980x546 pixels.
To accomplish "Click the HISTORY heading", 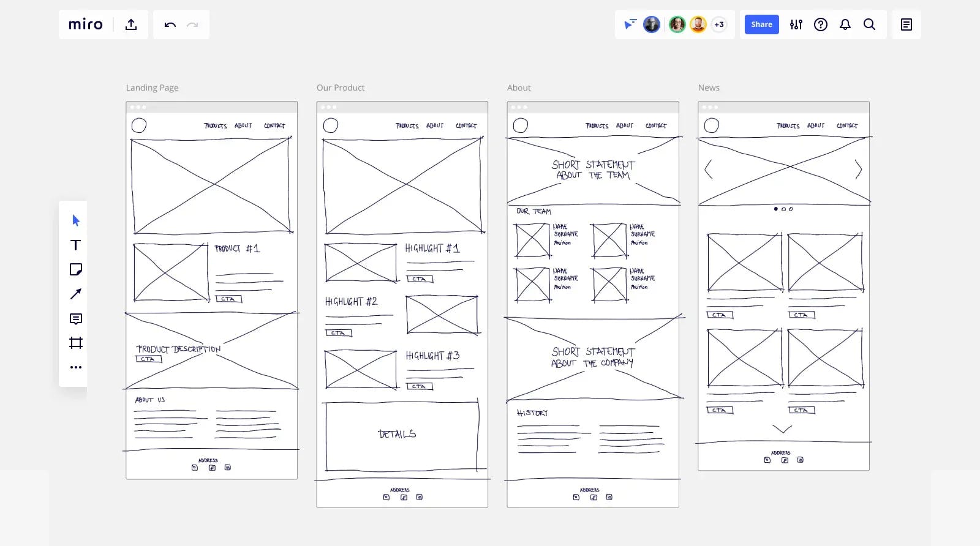I will (x=532, y=413).
